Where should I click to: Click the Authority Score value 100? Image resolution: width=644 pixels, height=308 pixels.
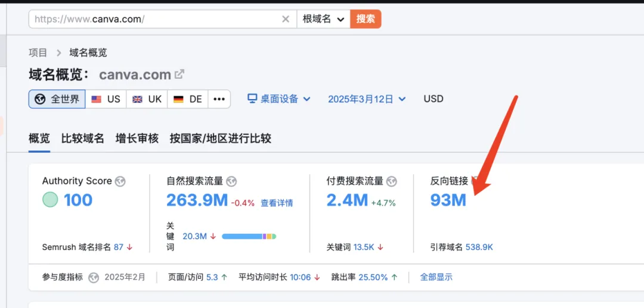click(x=78, y=201)
